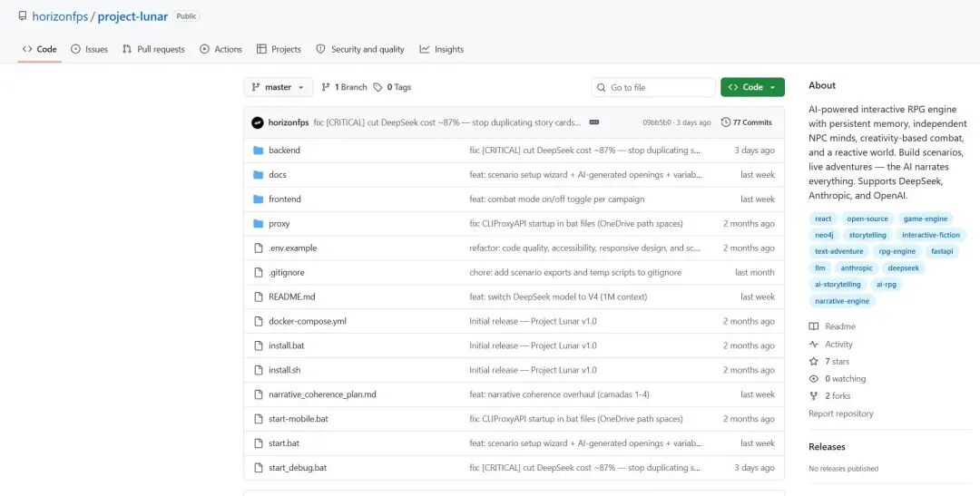The width and height of the screenshot is (980, 496).
Task: Open commit hash 09bb5b0
Action: [x=656, y=122]
